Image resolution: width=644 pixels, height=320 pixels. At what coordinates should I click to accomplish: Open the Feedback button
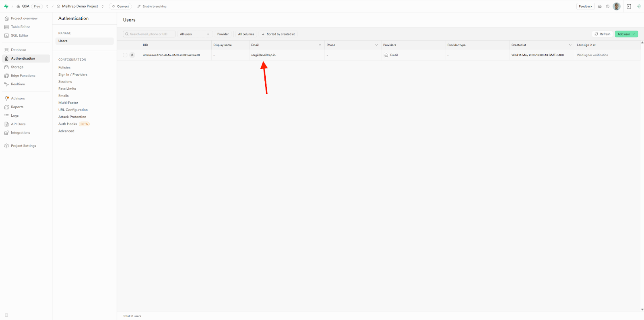(586, 6)
